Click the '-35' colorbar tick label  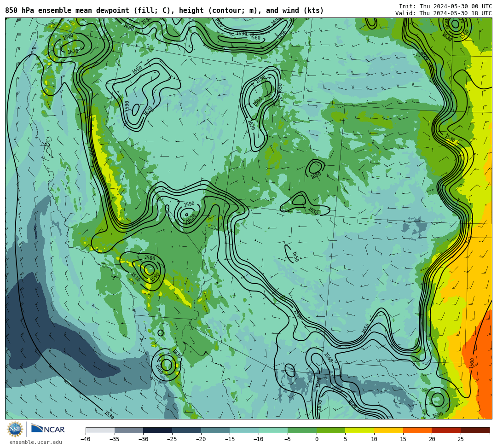tap(115, 439)
